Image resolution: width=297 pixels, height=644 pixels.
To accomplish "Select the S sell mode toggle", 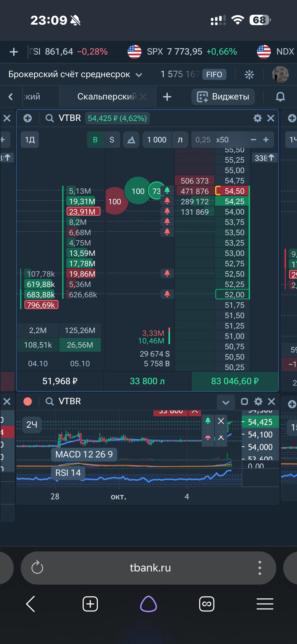I will pos(112,140).
